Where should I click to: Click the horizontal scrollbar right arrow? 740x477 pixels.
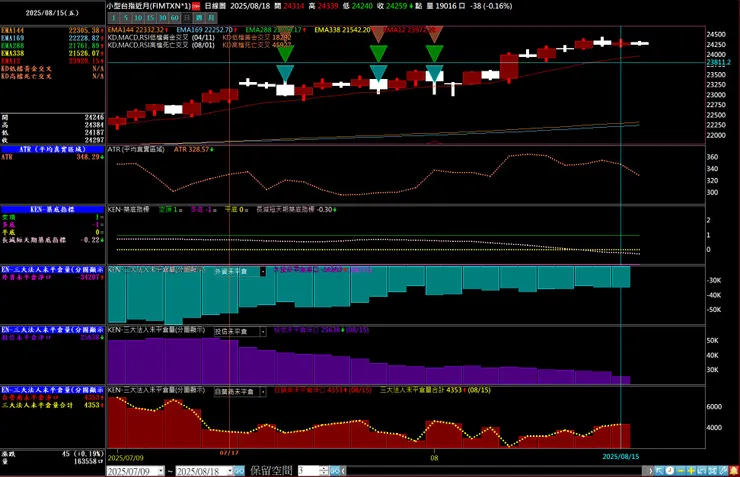[650, 471]
